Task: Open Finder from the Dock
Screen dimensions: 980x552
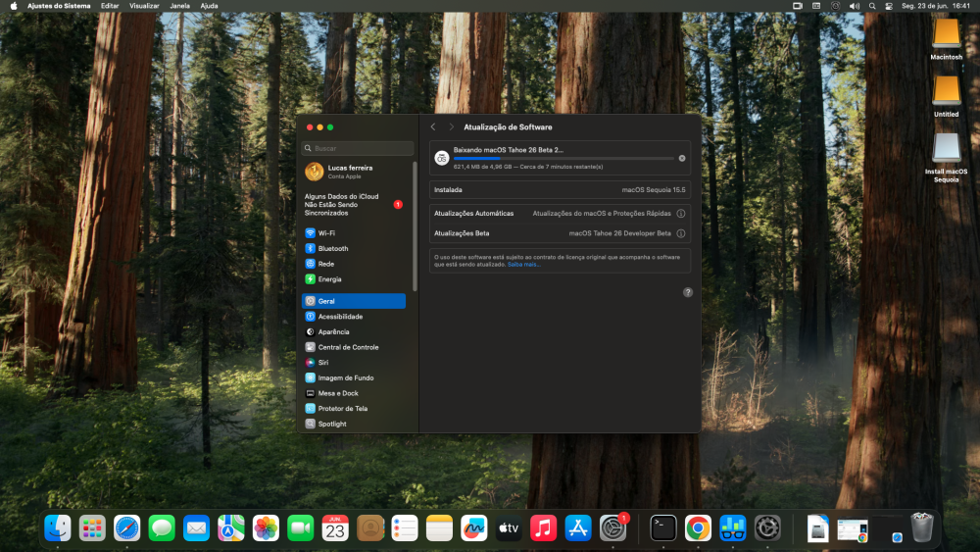Action: coord(58,528)
